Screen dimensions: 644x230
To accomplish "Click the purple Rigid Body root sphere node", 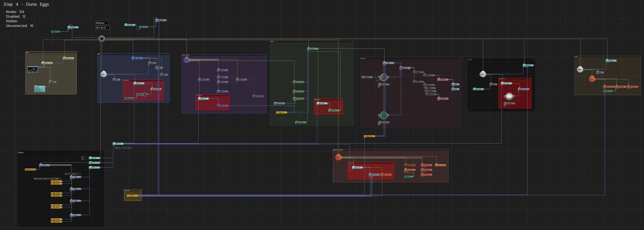I will [x=187, y=60].
